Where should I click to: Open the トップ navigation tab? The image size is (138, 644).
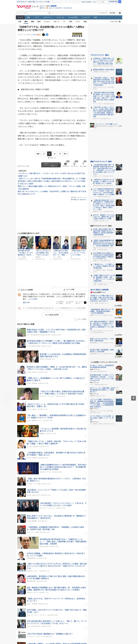click(20, 17)
